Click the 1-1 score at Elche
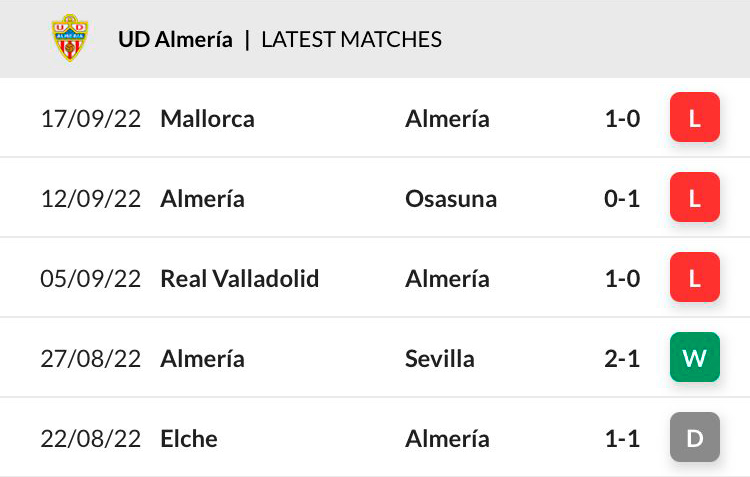 (622, 438)
